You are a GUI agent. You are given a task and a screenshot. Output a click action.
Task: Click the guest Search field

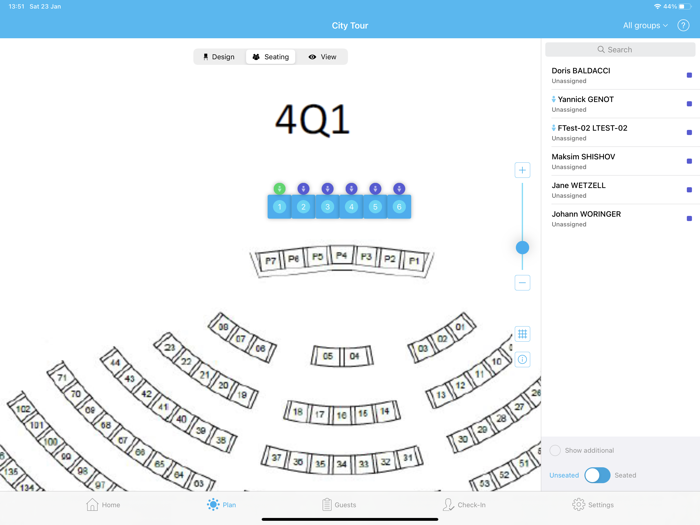coord(620,50)
